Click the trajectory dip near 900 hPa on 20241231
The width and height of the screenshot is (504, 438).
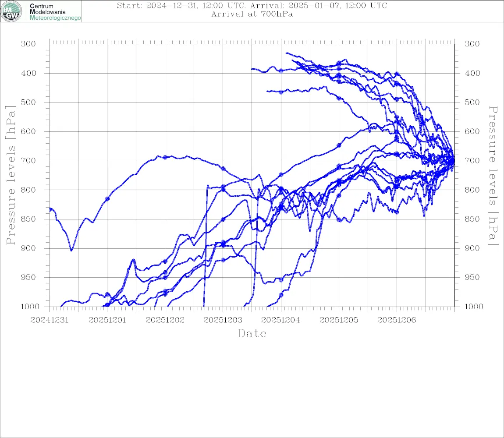click(x=71, y=250)
